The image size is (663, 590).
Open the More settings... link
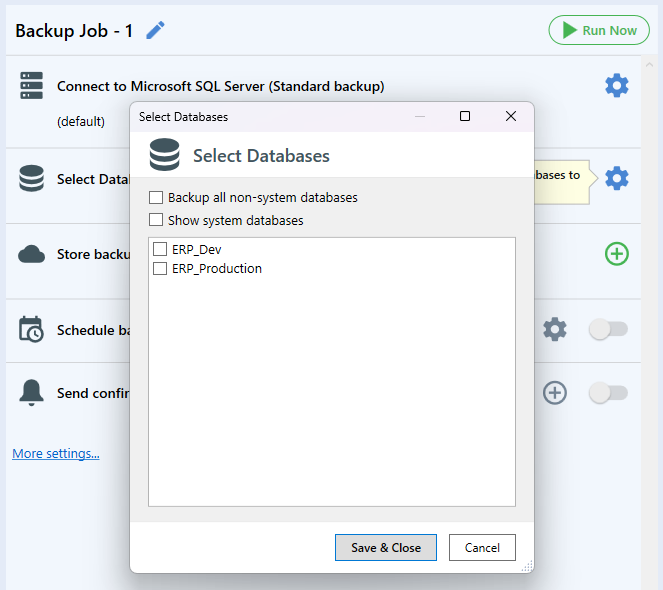click(x=56, y=453)
